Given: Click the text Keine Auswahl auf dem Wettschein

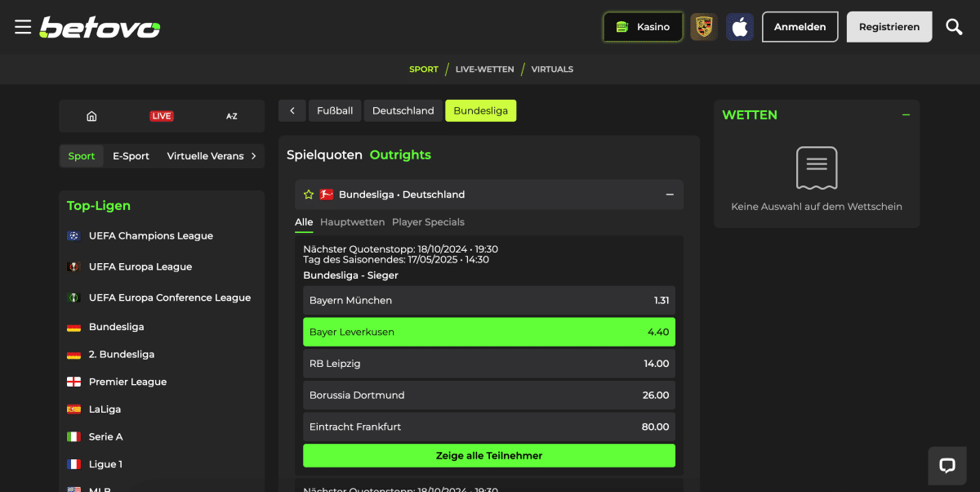Looking at the screenshot, I should 817,207.
